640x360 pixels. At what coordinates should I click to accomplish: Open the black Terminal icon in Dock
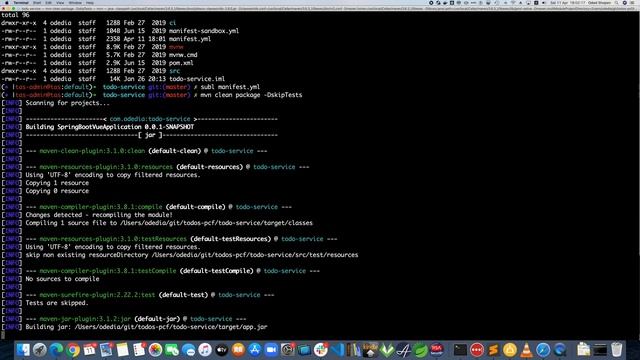pyautogui.click(x=460, y=349)
